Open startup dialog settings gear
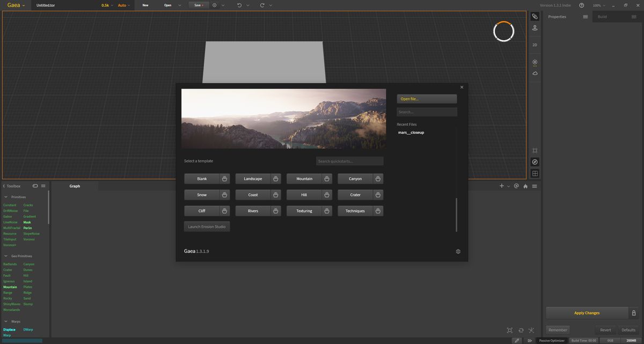The width and height of the screenshot is (644, 344). coord(458,251)
